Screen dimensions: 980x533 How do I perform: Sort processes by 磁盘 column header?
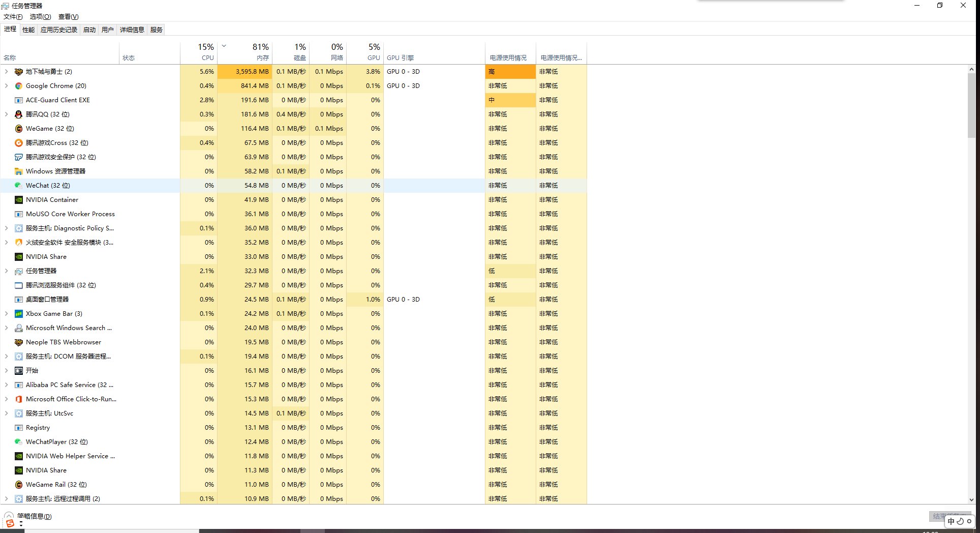coord(291,52)
